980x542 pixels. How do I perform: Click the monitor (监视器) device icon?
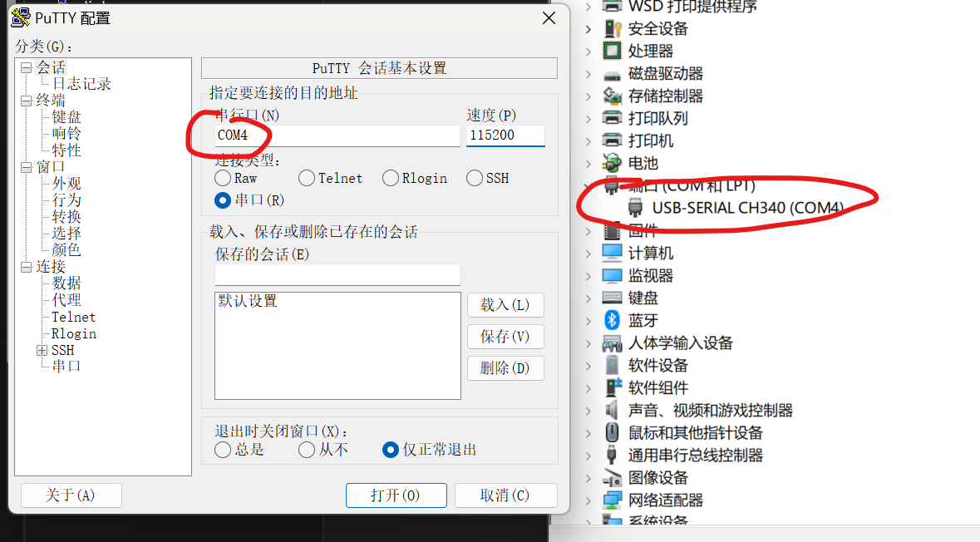(x=612, y=275)
